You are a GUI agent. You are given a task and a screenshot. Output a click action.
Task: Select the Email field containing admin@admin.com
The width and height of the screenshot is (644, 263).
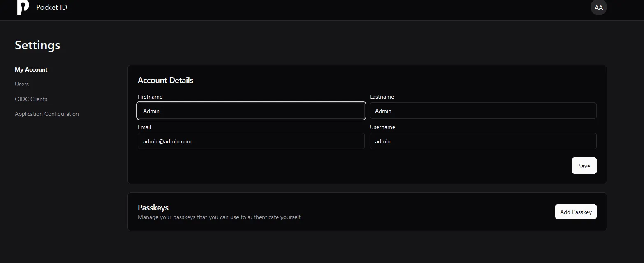click(x=251, y=141)
